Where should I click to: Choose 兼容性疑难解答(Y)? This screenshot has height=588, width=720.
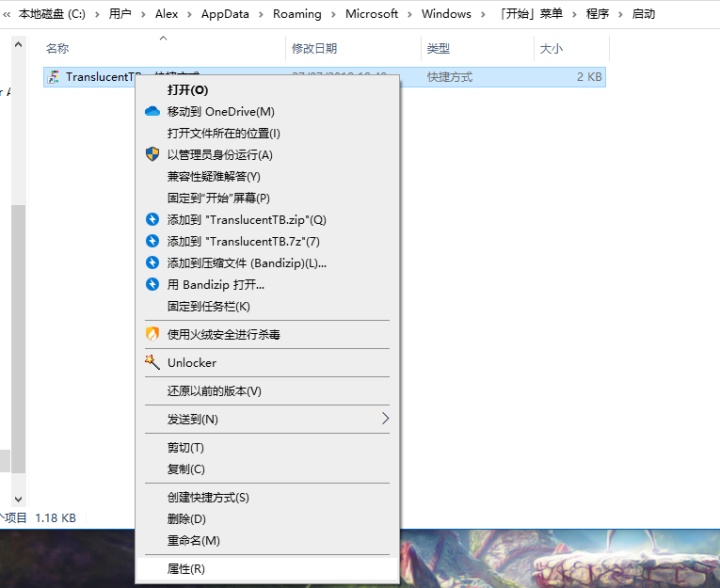(x=267, y=176)
